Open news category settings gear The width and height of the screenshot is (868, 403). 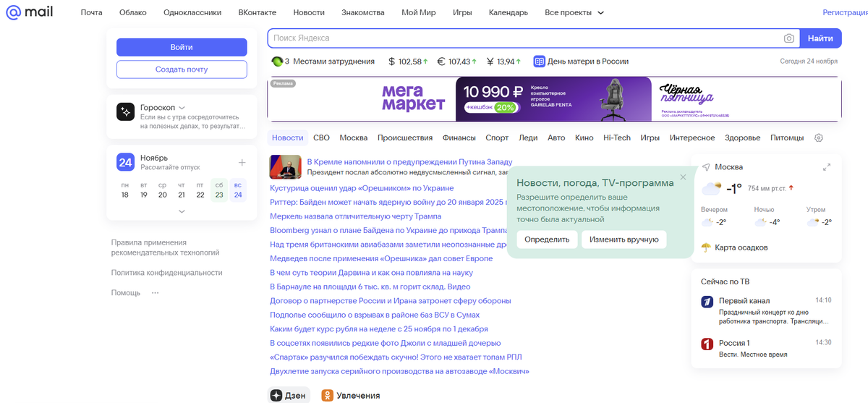(819, 138)
